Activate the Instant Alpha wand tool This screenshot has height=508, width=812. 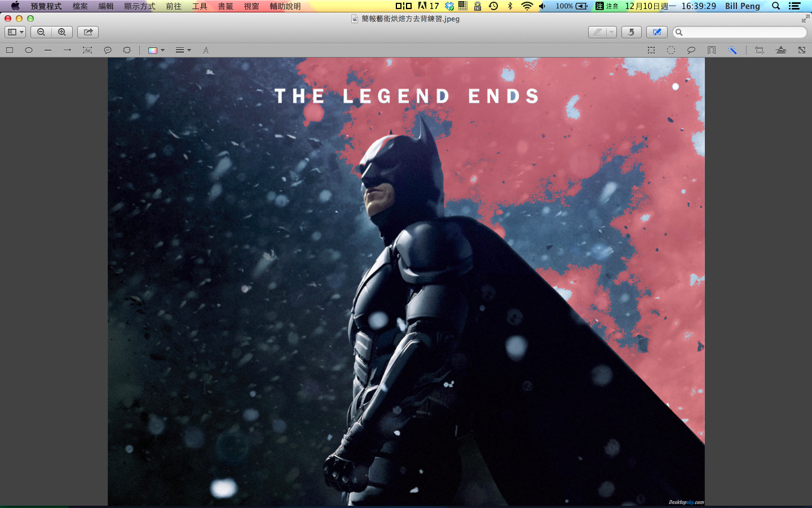(x=732, y=50)
